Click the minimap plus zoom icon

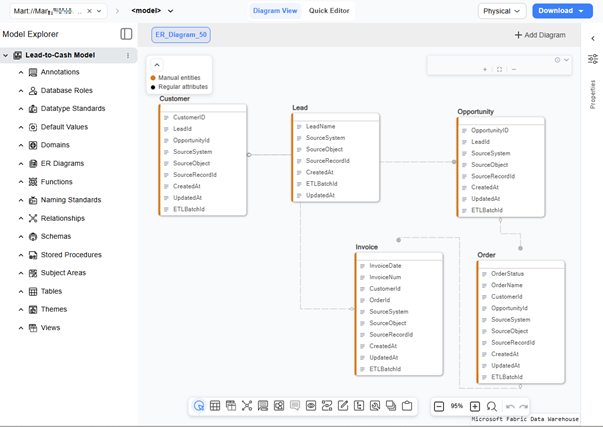coord(485,69)
